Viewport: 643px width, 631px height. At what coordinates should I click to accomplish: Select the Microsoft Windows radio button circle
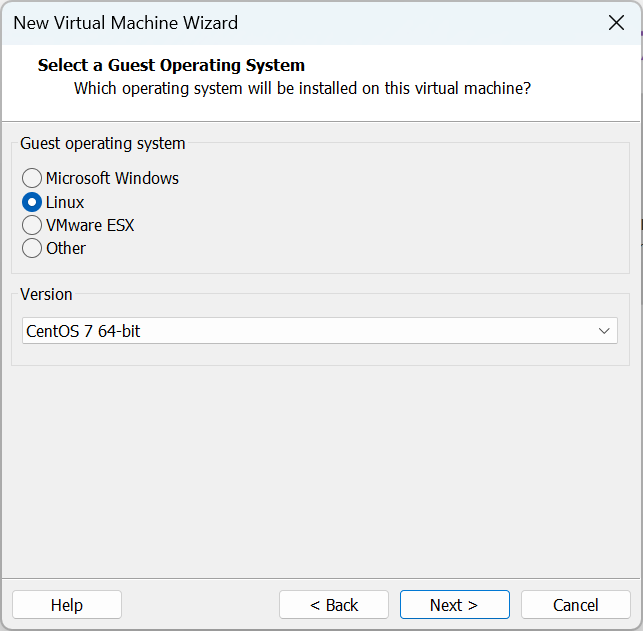(32, 179)
